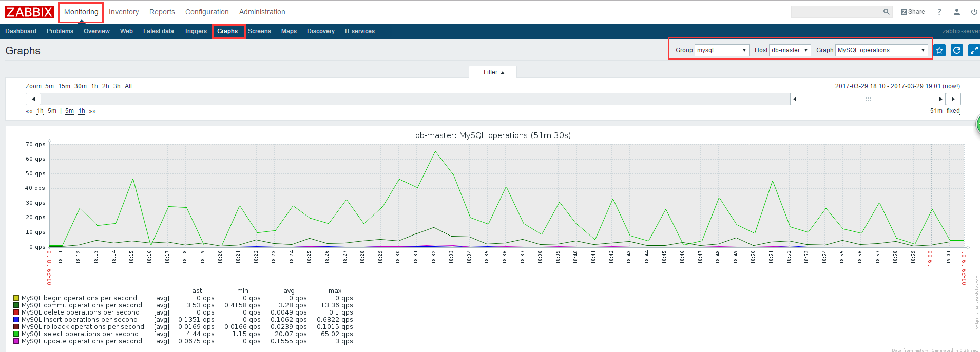Image resolution: width=980 pixels, height=352 pixels.
Task: Set zoom to 3h
Action: tap(117, 86)
